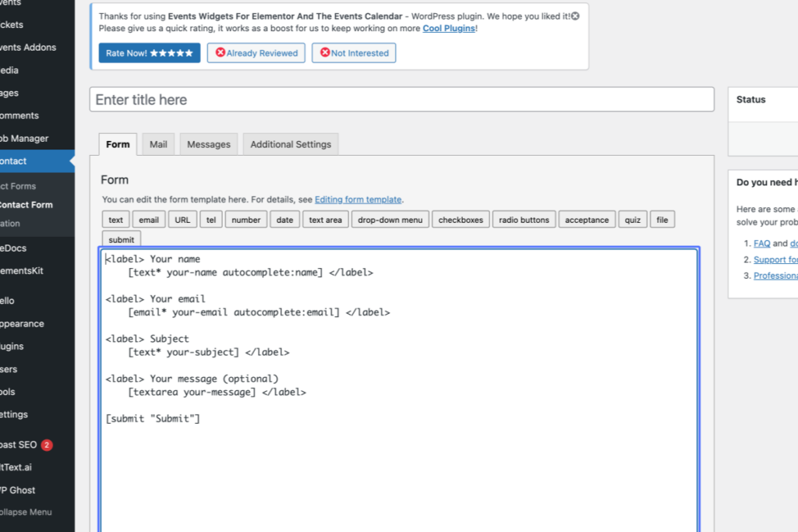Insert a file tag
Image resolution: width=798 pixels, height=532 pixels.
662,220
